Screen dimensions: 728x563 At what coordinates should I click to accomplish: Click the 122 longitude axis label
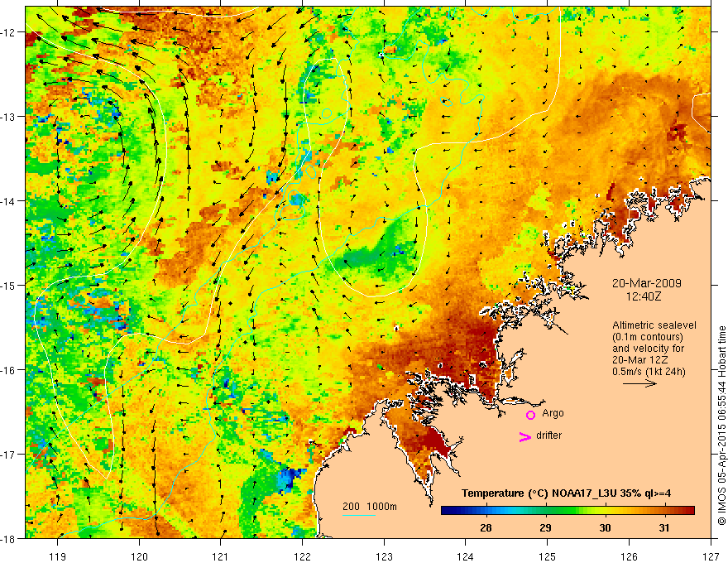point(302,556)
